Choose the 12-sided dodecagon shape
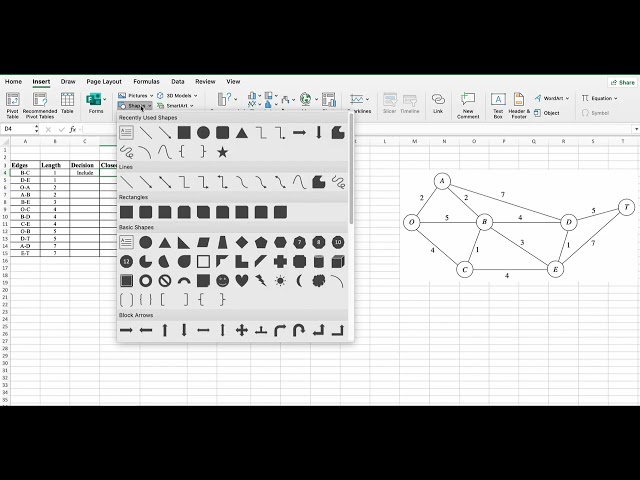640x480 pixels. [126, 262]
